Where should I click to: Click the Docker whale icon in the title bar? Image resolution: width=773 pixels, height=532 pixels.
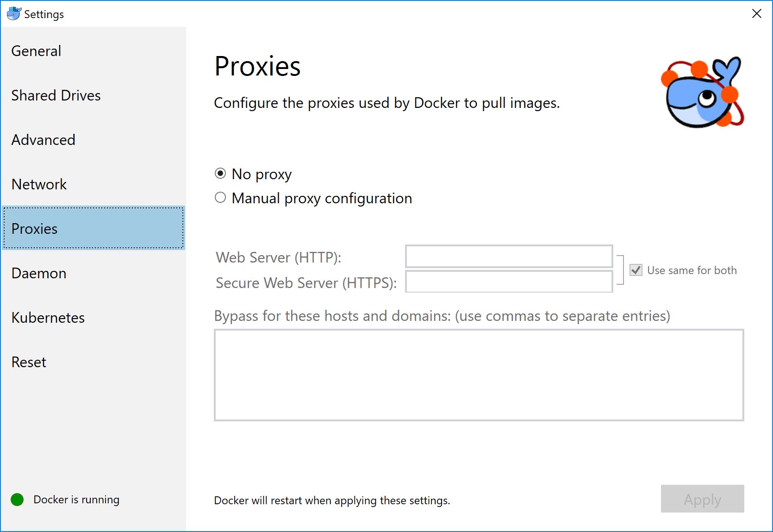coord(13,13)
